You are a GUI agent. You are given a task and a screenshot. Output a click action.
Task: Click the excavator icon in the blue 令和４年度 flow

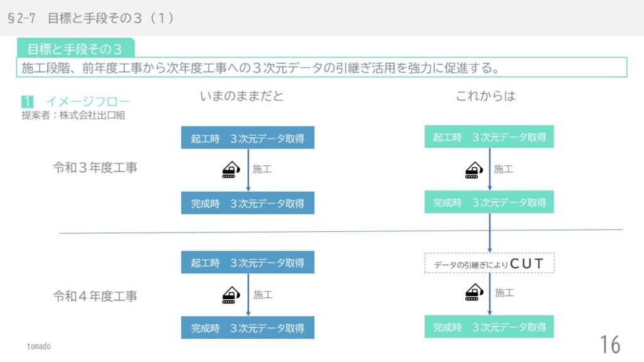tap(231, 295)
